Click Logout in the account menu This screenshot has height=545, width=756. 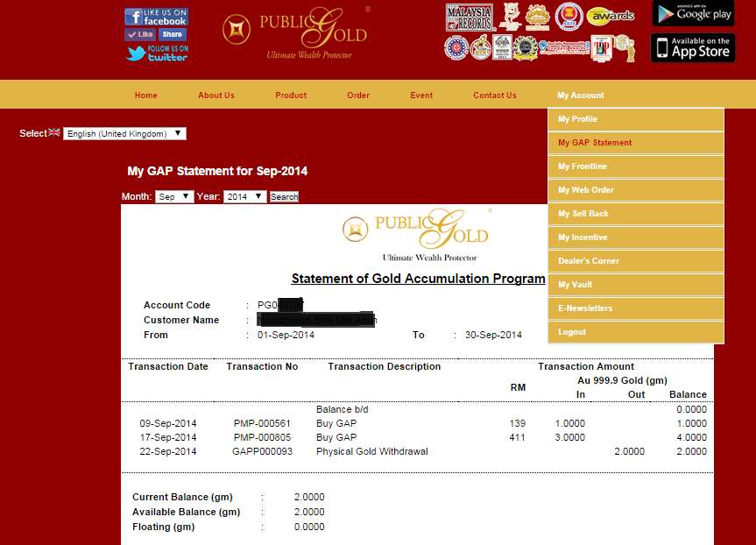tap(635, 332)
